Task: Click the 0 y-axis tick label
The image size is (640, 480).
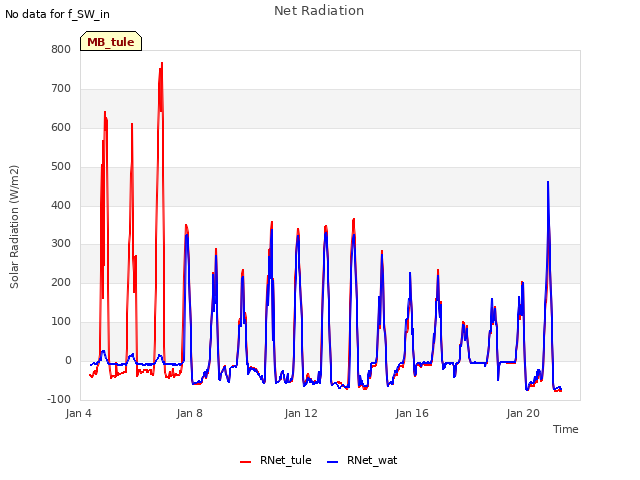Action: coord(68,360)
